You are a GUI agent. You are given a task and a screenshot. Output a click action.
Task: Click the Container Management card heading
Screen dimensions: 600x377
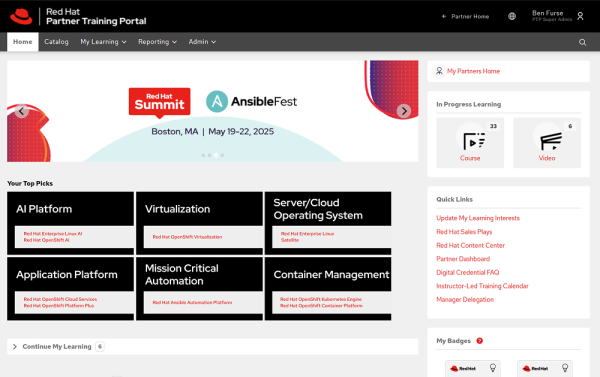coord(331,274)
